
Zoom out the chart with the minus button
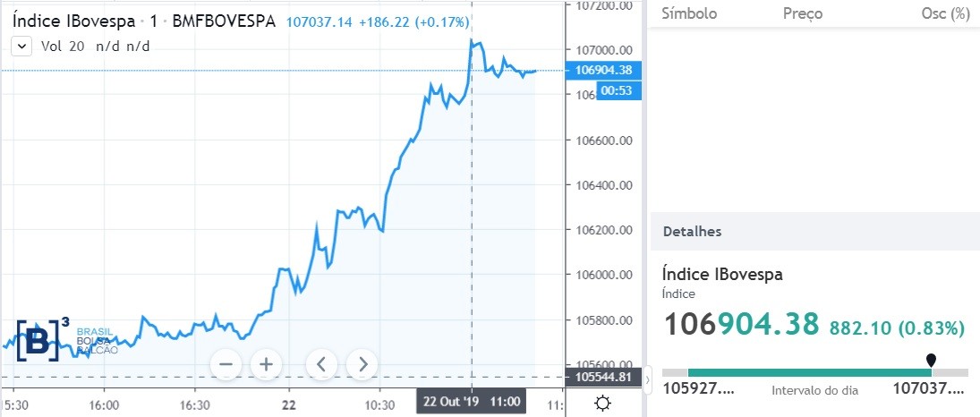226,364
